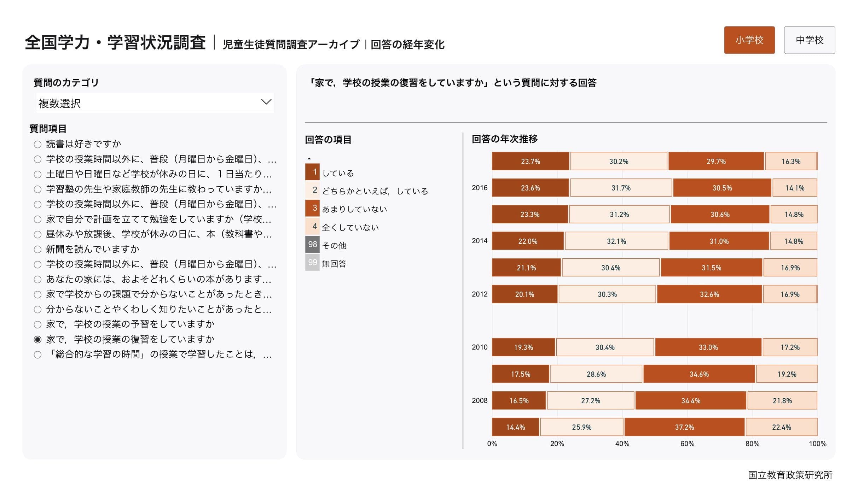
Task: Click legend swatch 99 「無回答」
Action: (312, 263)
